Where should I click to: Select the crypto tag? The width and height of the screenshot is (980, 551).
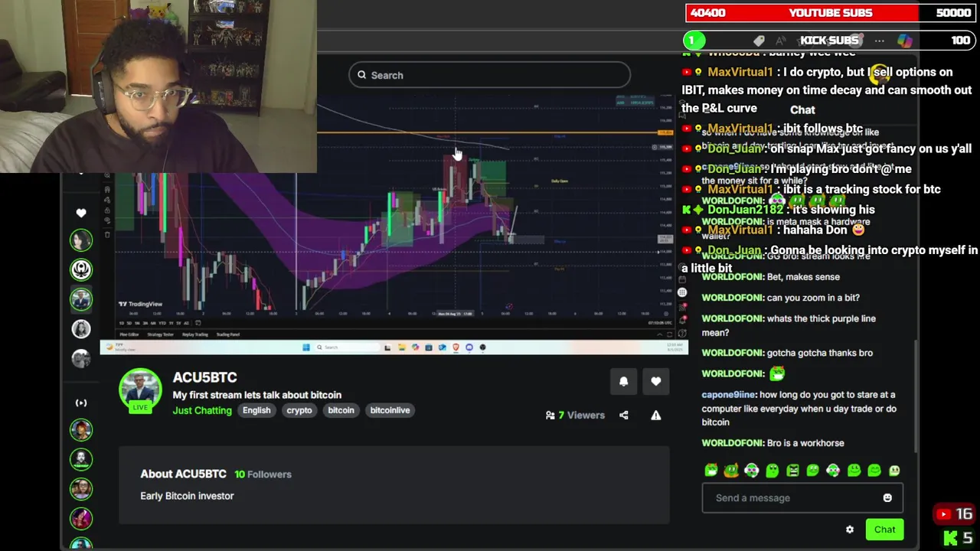click(299, 410)
